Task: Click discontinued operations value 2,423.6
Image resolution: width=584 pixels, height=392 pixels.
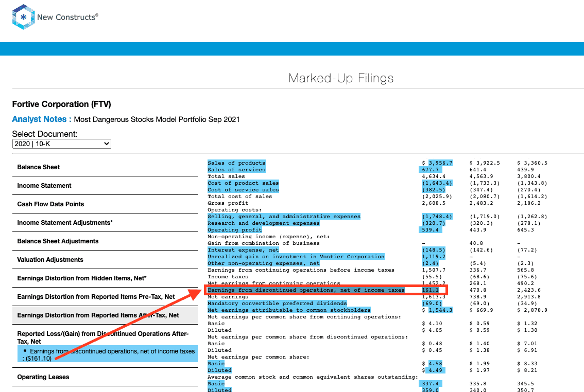Action: (x=529, y=290)
